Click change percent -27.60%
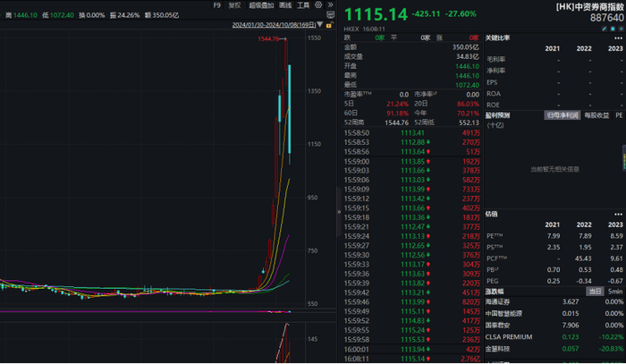The height and width of the screenshot is (364, 626). click(461, 14)
